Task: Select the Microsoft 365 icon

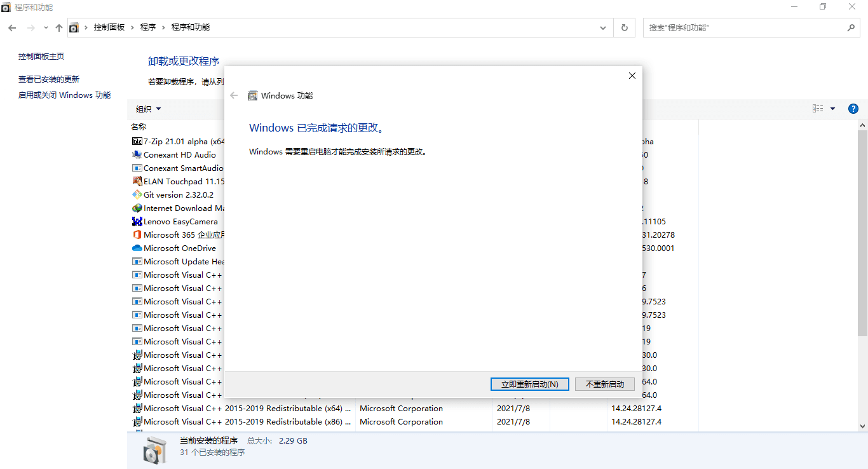Action: point(137,234)
